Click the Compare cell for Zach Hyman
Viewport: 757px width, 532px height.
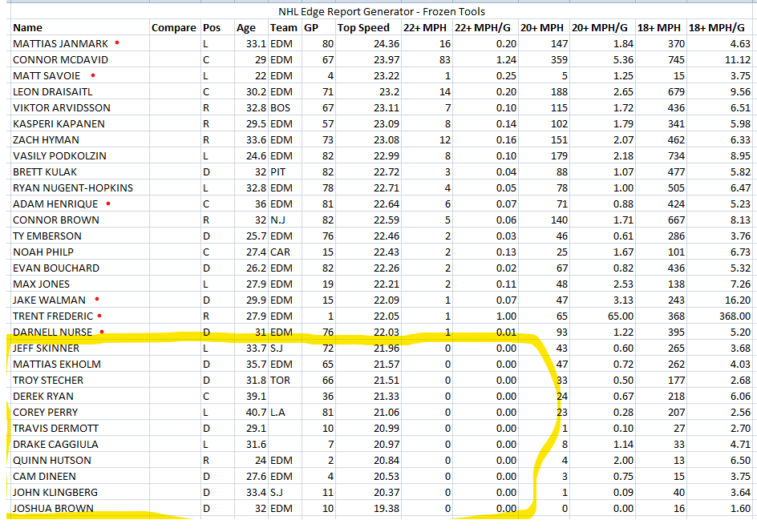click(174, 139)
